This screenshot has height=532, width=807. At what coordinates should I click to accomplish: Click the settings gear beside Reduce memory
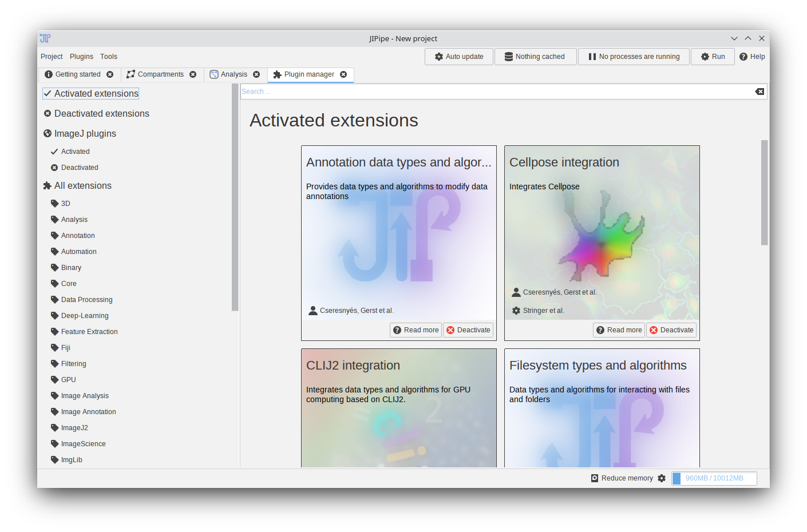(x=662, y=478)
